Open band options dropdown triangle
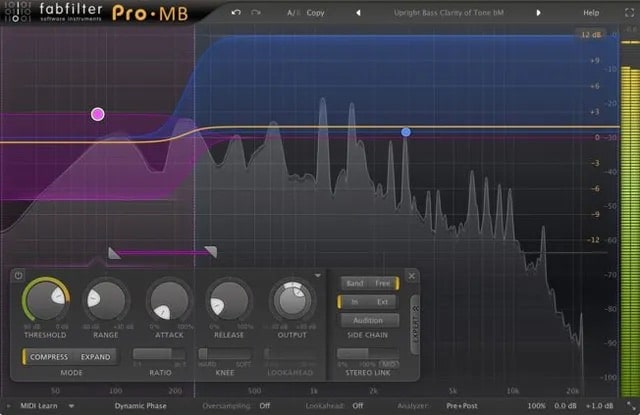This screenshot has width=640, height=415. [318, 276]
